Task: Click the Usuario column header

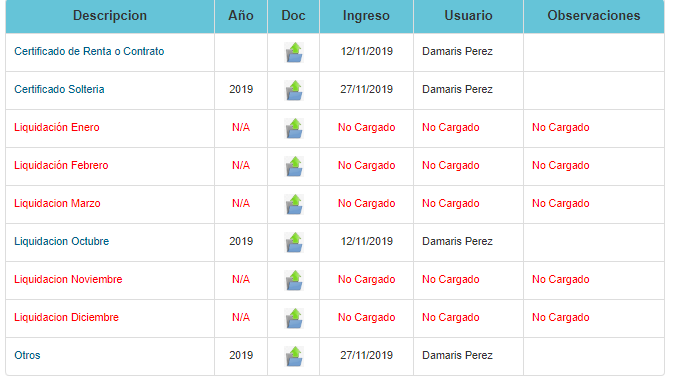Action: (468, 16)
